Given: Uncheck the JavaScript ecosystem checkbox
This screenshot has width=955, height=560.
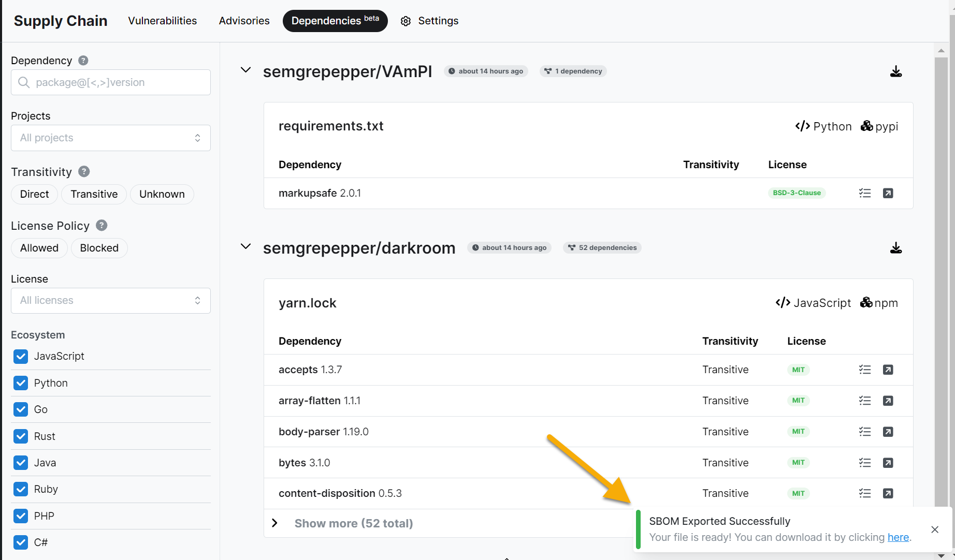Looking at the screenshot, I should click(x=21, y=356).
